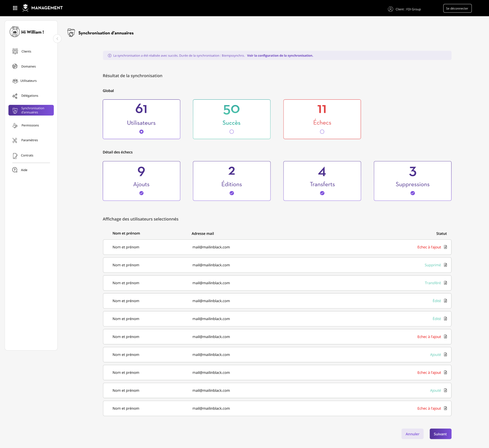Viewport: 489px width, 448px height.
Task: Click the Clients sidebar icon
Action: click(15, 51)
